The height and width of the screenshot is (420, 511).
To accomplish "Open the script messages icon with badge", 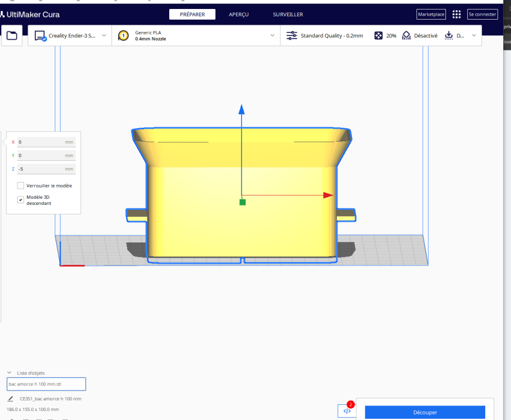I will pyautogui.click(x=347, y=410).
